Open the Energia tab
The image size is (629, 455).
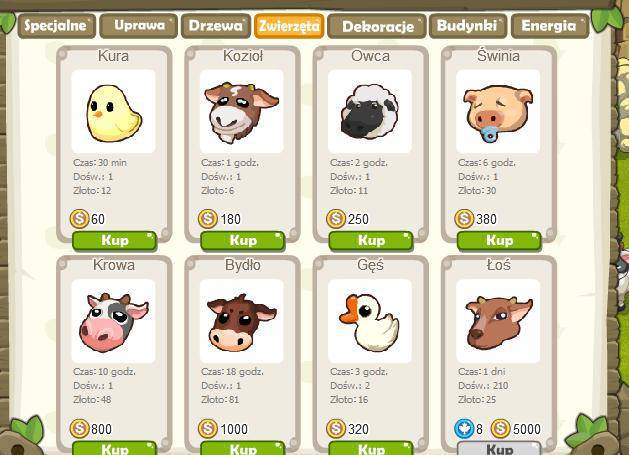[x=550, y=26]
